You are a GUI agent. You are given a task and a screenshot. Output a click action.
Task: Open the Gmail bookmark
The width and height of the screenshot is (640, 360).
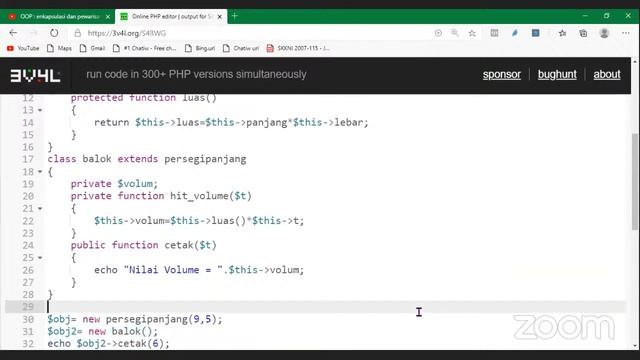click(x=93, y=48)
